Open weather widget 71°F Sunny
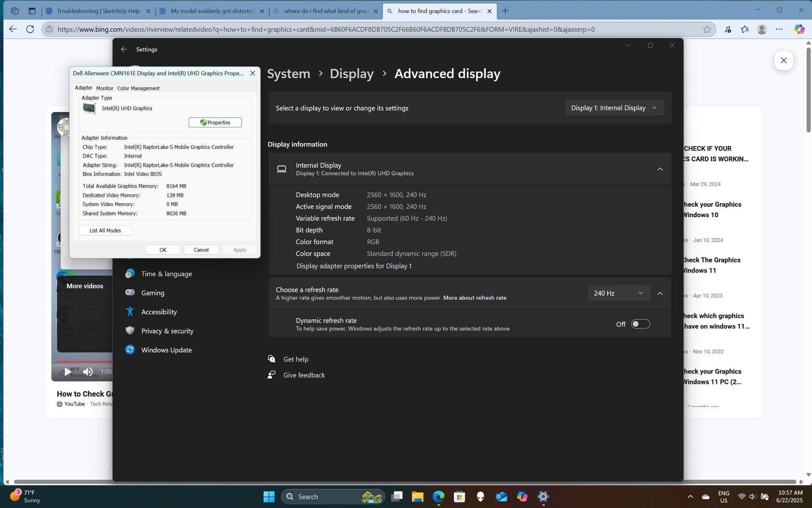The image size is (812, 508). (25, 497)
